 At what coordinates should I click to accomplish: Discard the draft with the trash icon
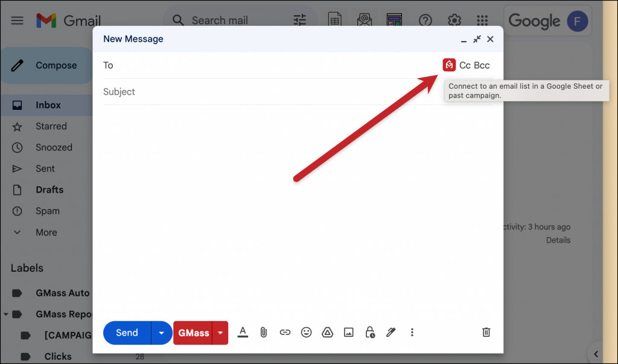pyautogui.click(x=486, y=332)
